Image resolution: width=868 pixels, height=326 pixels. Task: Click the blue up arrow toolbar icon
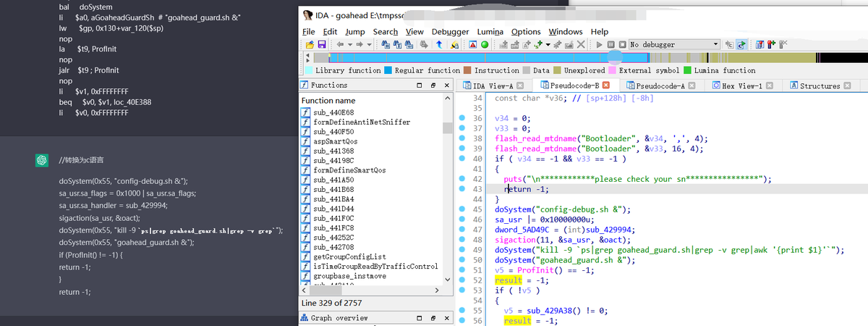click(x=439, y=45)
